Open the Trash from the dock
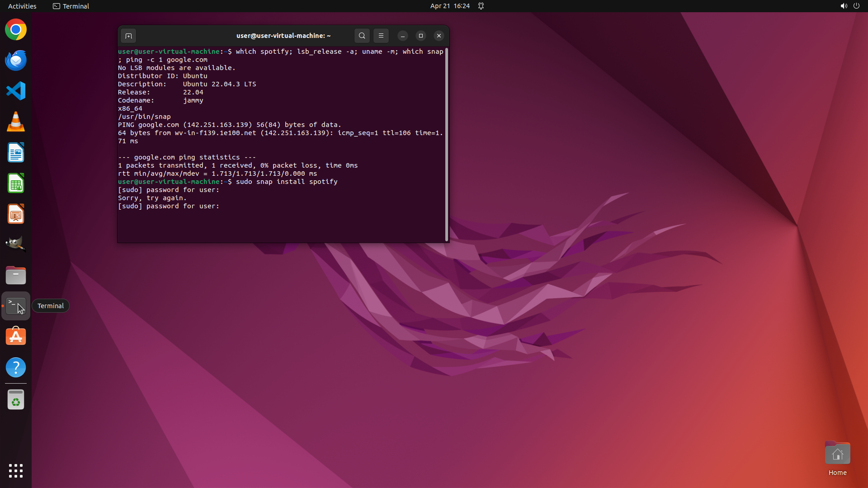The width and height of the screenshot is (868, 488). (16, 400)
